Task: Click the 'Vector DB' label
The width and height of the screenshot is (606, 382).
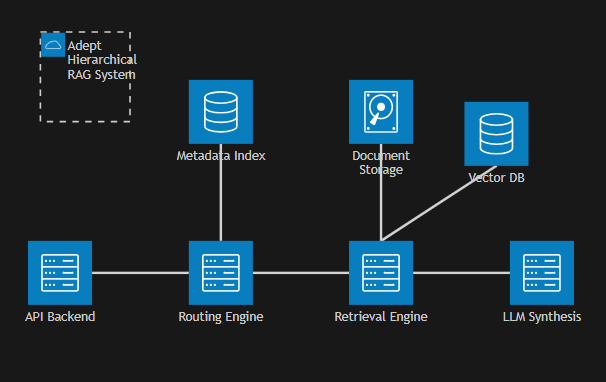Action: (x=496, y=177)
